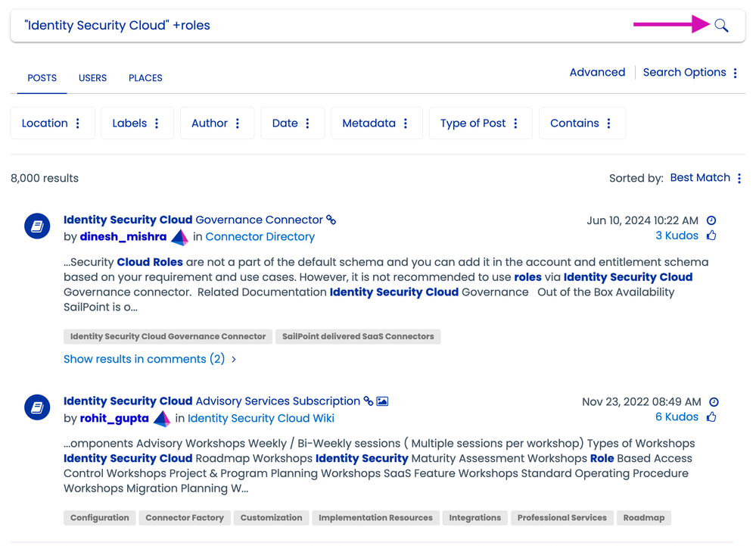
Task: Open Search Options menu
Action: point(689,73)
